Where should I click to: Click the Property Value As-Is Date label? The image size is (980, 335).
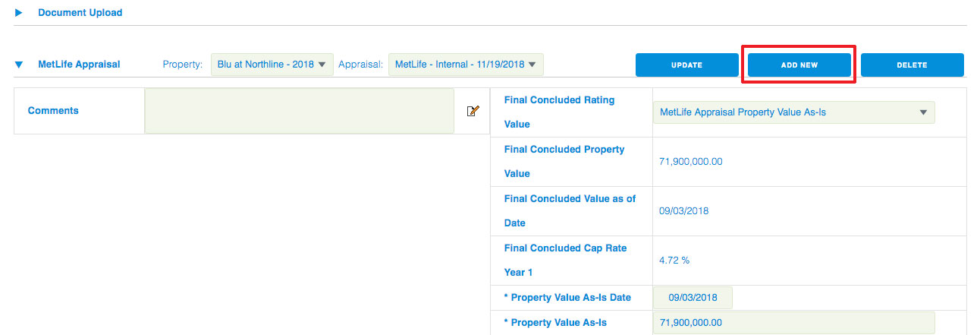pyautogui.click(x=567, y=298)
